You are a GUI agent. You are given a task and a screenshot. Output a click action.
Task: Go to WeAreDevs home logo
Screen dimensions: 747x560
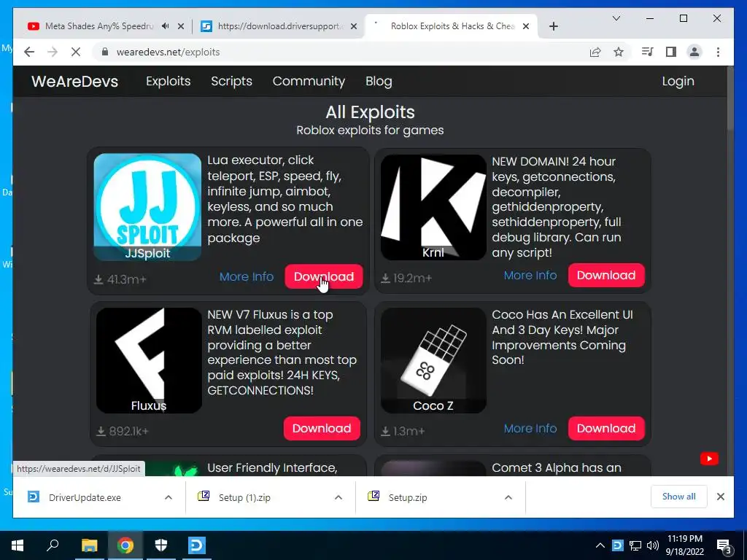[x=75, y=81]
